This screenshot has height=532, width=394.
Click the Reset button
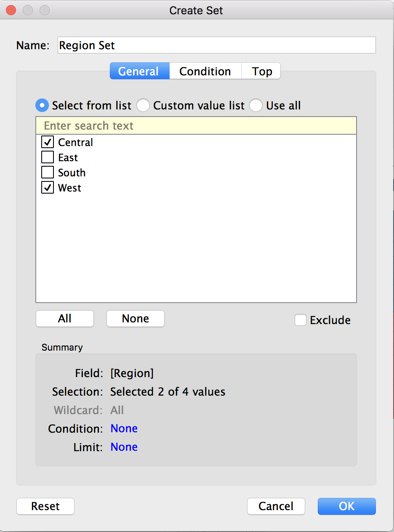45,506
